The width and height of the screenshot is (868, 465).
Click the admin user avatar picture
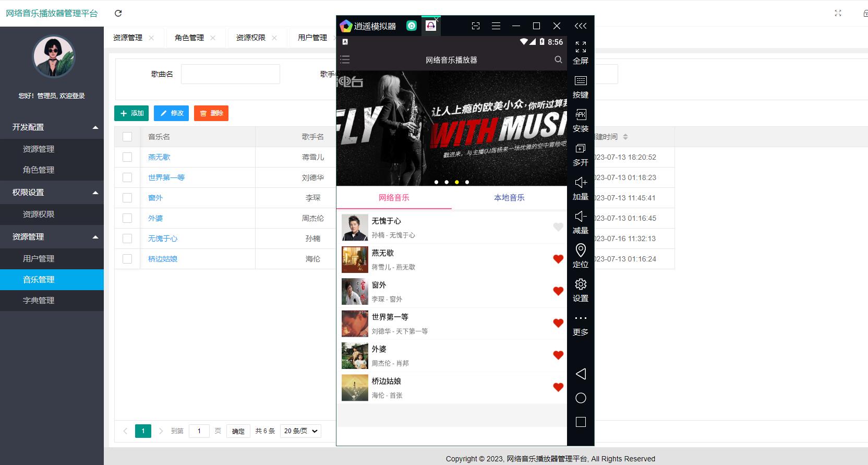point(54,57)
